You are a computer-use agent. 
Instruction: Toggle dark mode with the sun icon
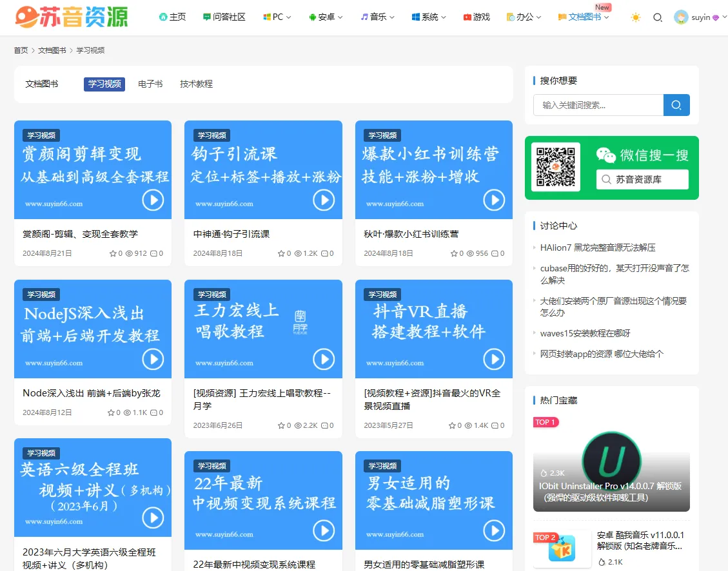click(x=635, y=17)
